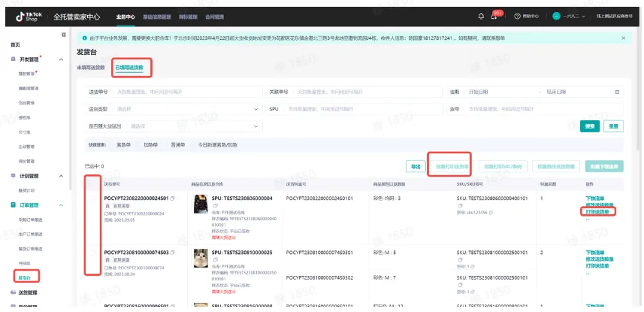Collapse the 开发管理 sidebar section chevron
Image resolution: width=644 pixels, height=312 pixels.
point(61,59)
